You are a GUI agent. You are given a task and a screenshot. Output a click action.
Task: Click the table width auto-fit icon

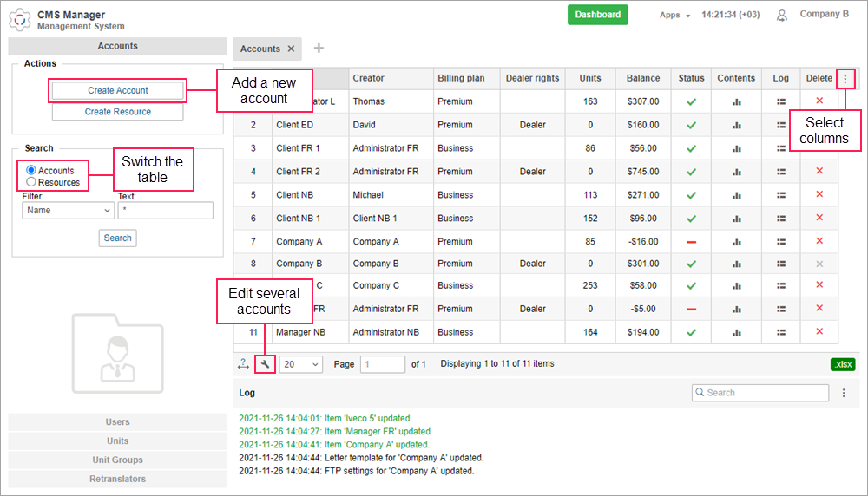click(x=244, y=364)
